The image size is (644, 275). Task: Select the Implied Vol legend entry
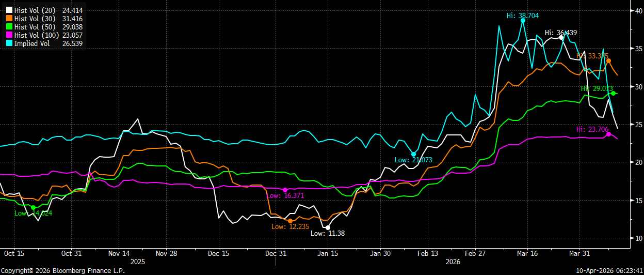tap(44, 43)
